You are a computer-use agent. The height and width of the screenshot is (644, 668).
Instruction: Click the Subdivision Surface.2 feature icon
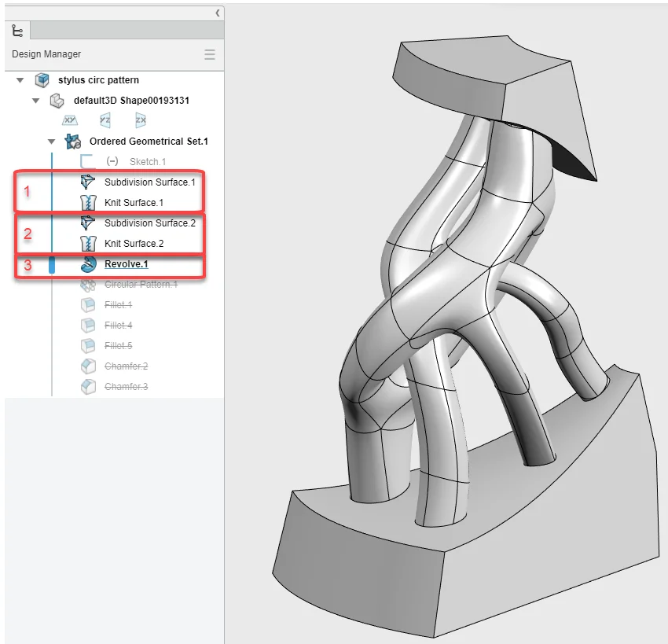[x=88, y=223]
